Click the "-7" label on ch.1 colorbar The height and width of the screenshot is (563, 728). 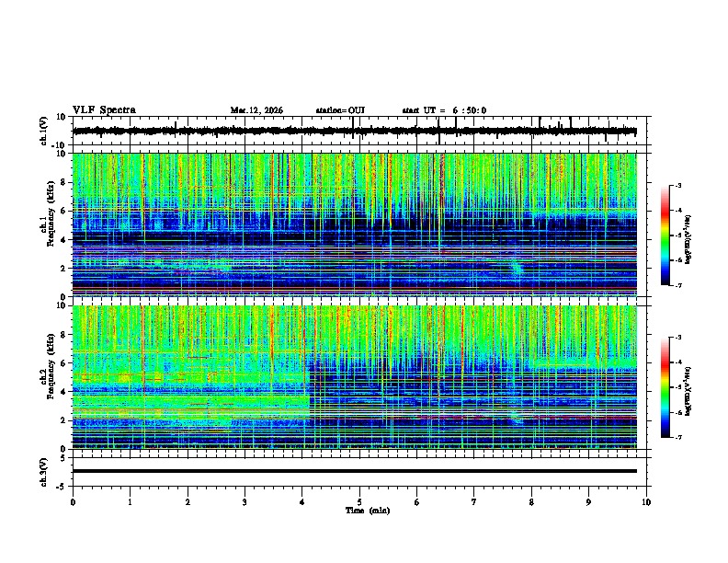(677, 285)
